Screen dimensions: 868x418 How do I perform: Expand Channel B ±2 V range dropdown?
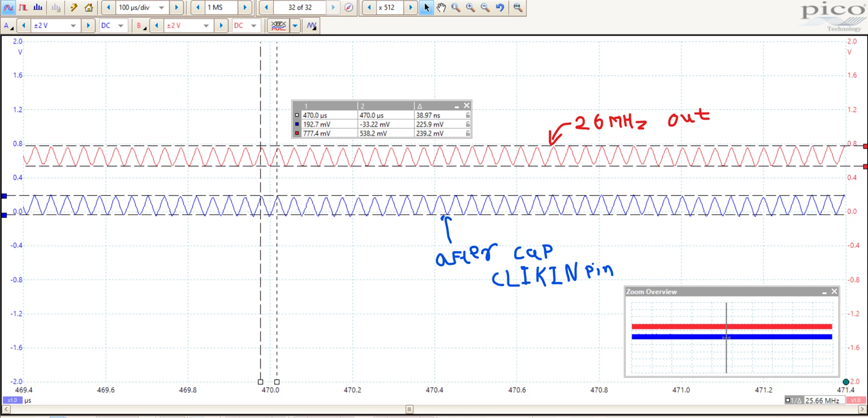[x=206, y=26]
